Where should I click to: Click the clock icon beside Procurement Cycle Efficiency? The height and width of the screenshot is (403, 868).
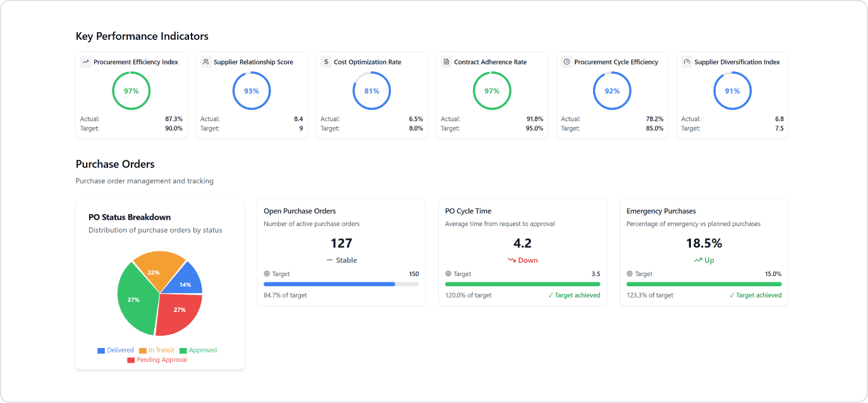[x=566, y=62]
